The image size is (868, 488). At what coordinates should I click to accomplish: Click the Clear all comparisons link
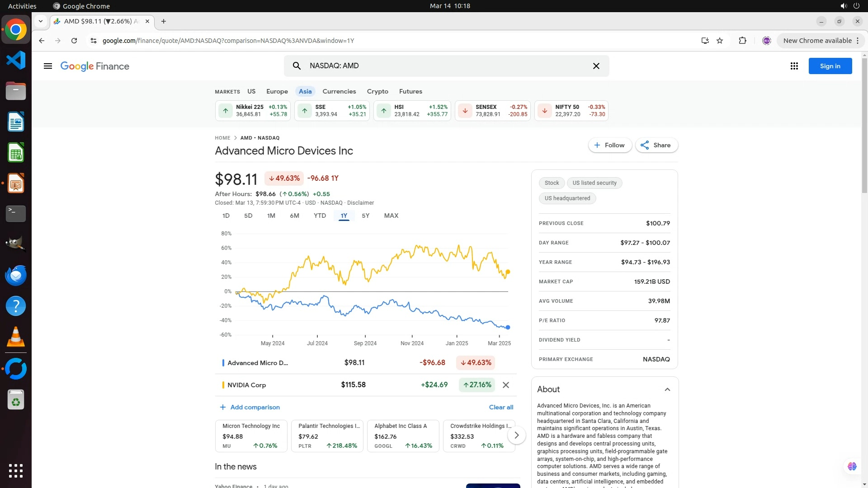[x=501, y=407]
